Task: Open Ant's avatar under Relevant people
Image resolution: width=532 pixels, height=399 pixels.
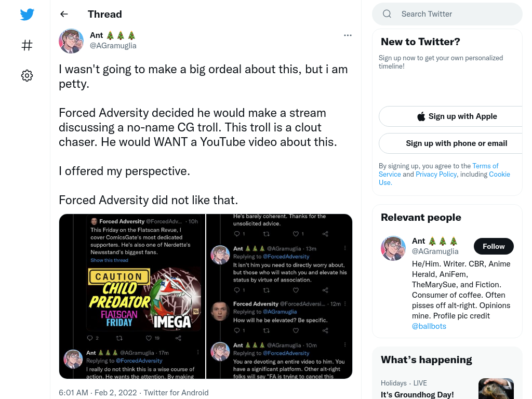Action: pos(393,248)
